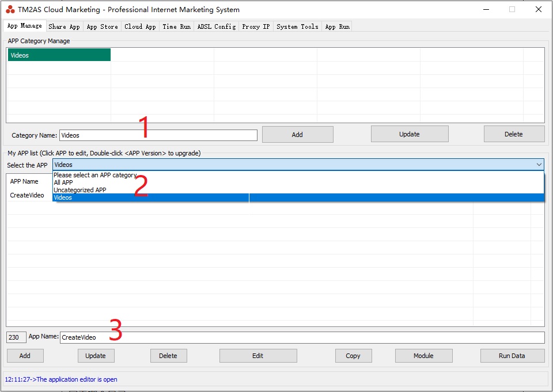Select Videos row in category list
This screenshot has width=553, height=392.
(58, 55)
